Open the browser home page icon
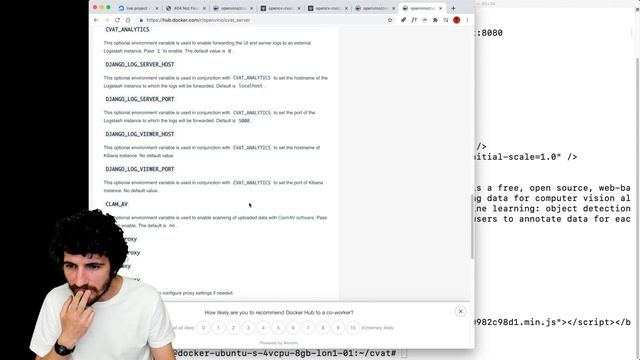Viewport: 640px width, 360px height. pos(128,20)
